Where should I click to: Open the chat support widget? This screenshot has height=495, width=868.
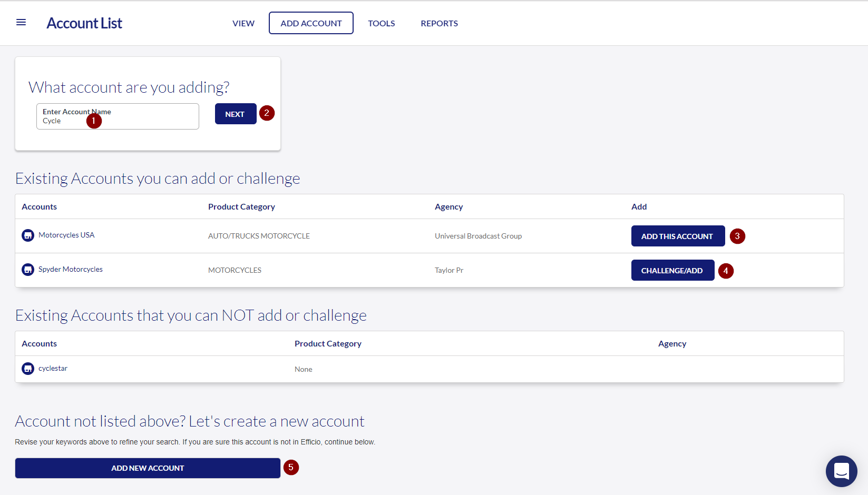[841, 471]
